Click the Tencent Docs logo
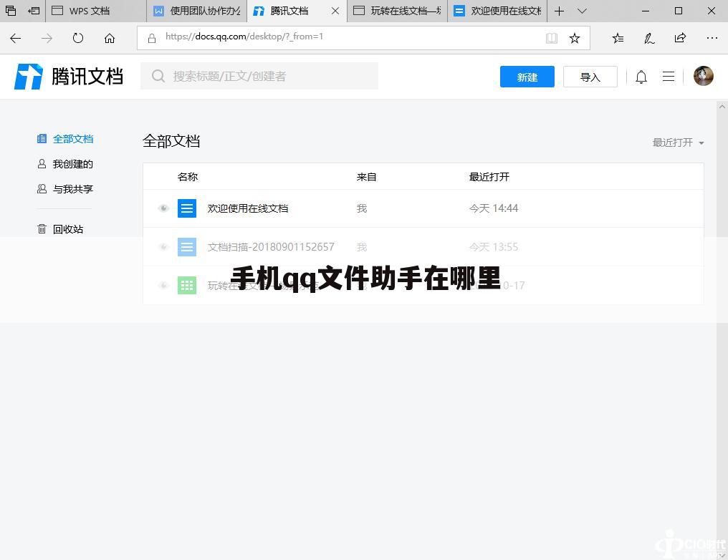728x560 pixels. pos(69,77)
